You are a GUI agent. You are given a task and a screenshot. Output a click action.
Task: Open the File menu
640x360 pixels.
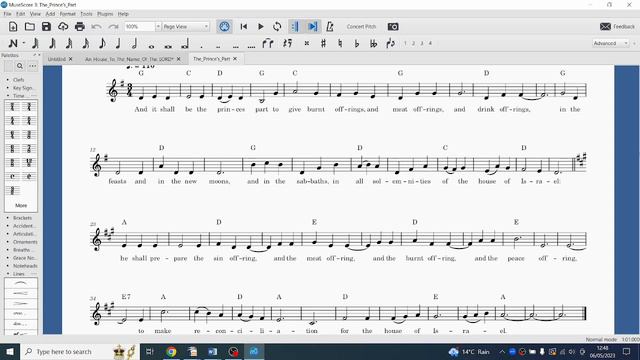click(x=7, y=14)
